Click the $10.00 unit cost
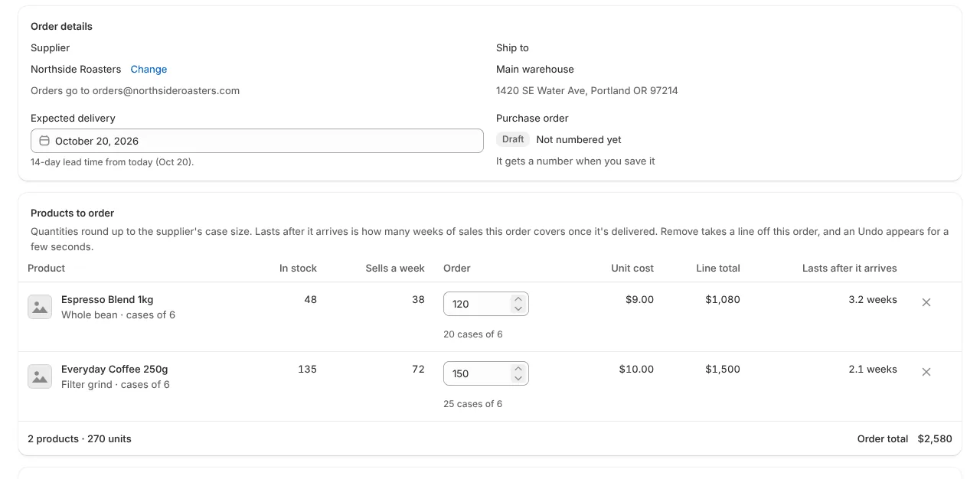The width and height of the screenshot is (980, 479). tap(636, 369)
